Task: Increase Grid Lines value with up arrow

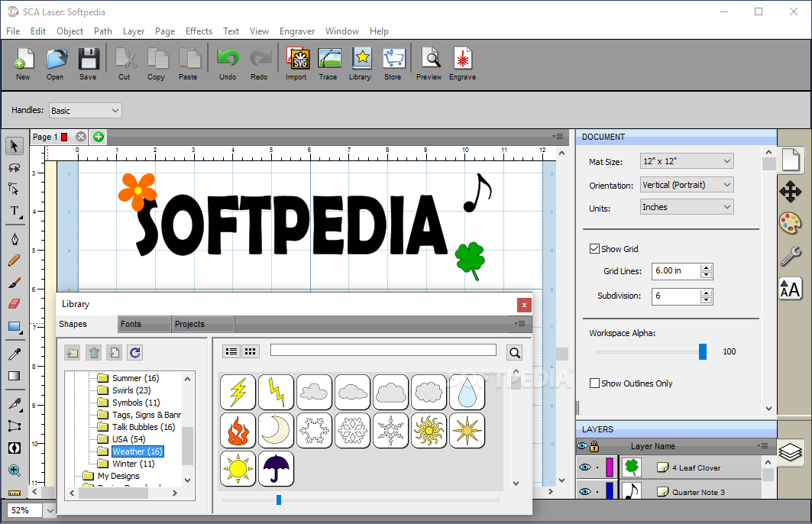Action: [706, 267]
